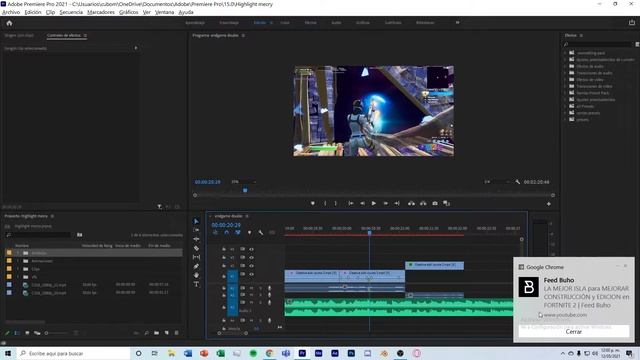Go to Out point in Program monitor

pyautogui.click(x=397, y=203)
